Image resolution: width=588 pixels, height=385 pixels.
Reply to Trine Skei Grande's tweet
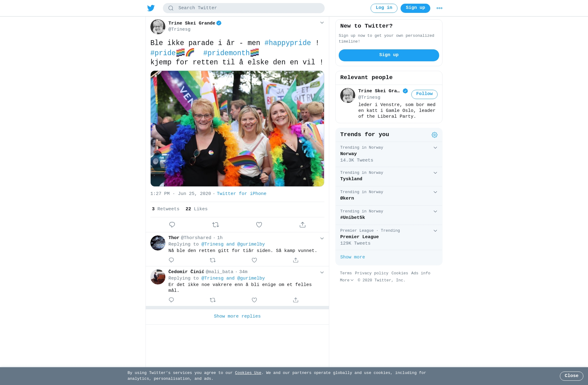172,225
